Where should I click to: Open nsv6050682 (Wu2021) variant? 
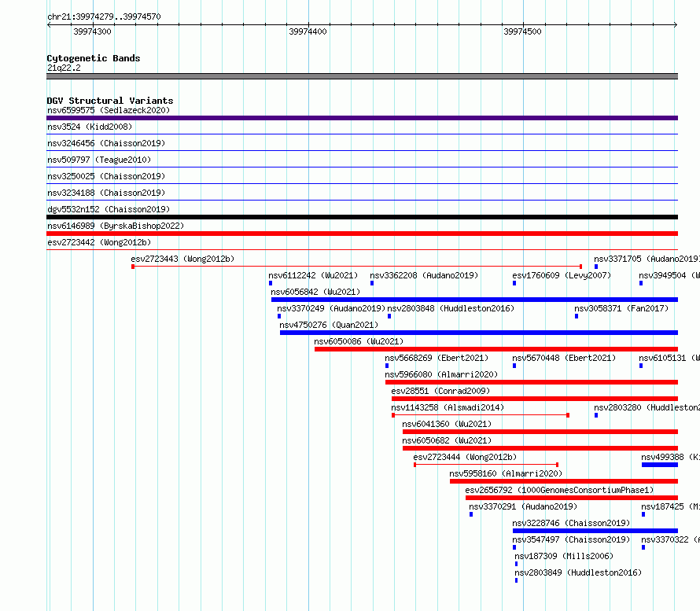447,440
